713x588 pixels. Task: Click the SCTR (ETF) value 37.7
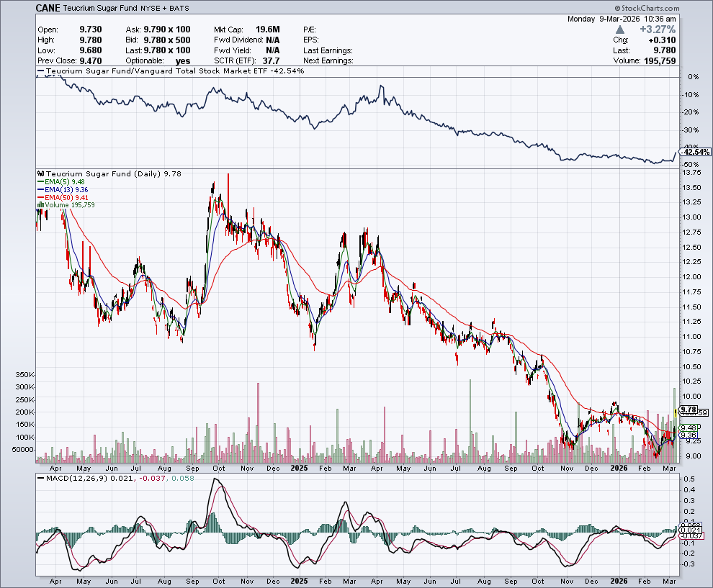[271, 61]
